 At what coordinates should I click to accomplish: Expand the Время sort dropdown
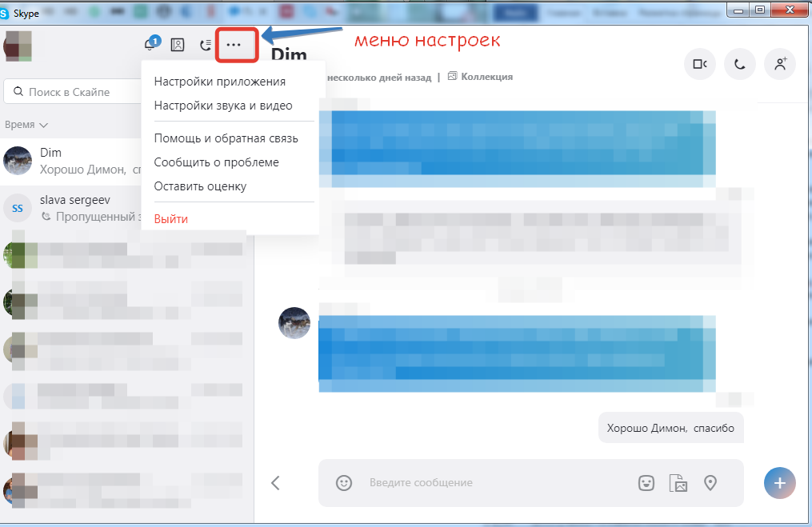pos(26,125)
